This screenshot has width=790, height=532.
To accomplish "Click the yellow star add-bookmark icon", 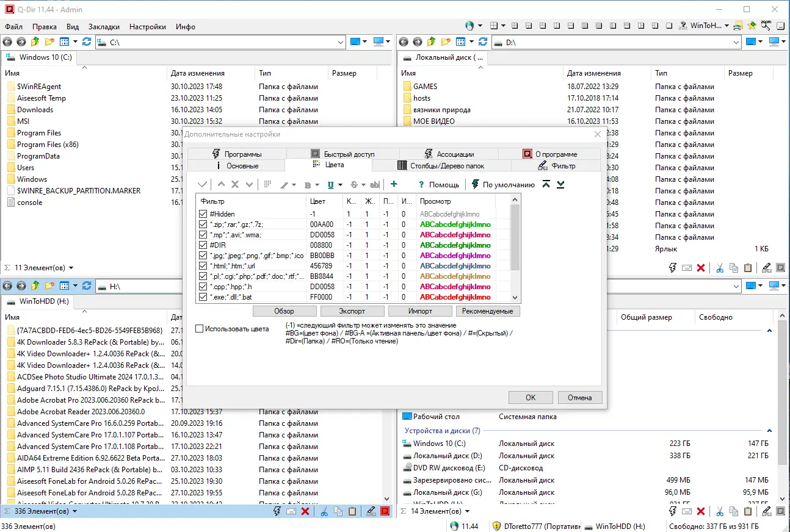I will pyautogui.click(x=752, y=26).
